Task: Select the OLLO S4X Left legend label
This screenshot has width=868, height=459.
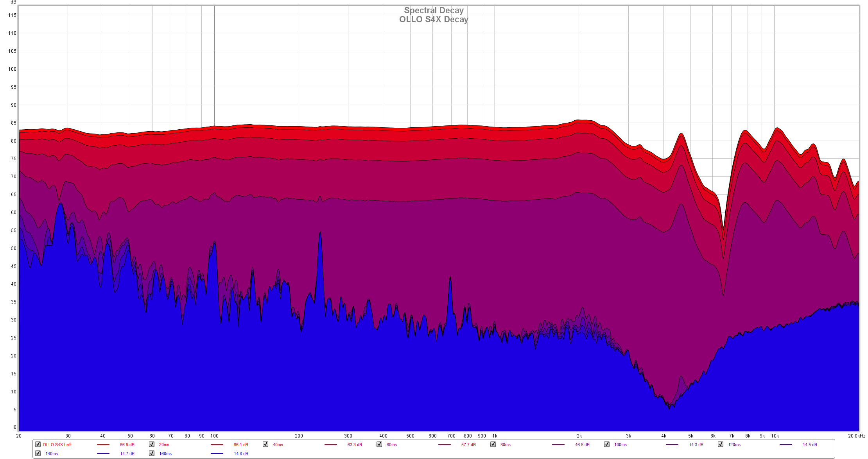Action: coord(57,445)
